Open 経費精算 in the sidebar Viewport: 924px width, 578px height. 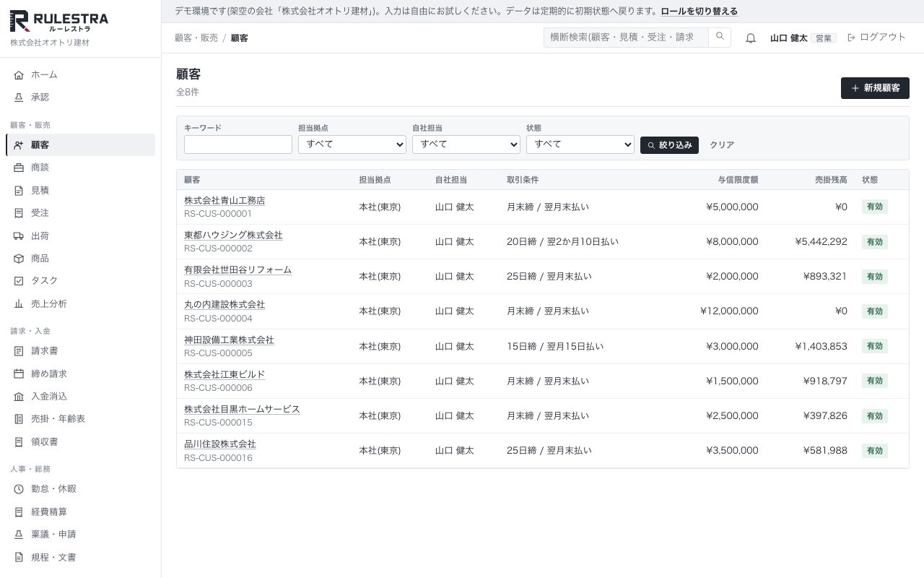[x=80, y=512]
